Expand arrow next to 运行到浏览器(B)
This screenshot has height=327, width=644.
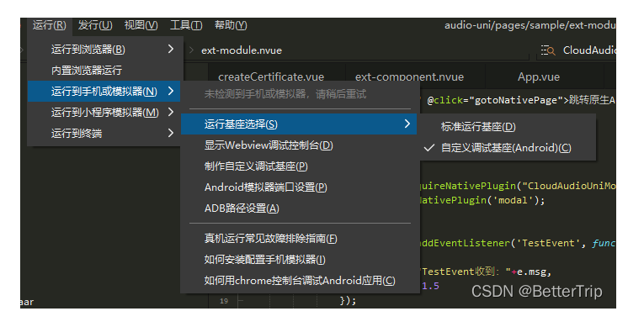coord(171,50)
